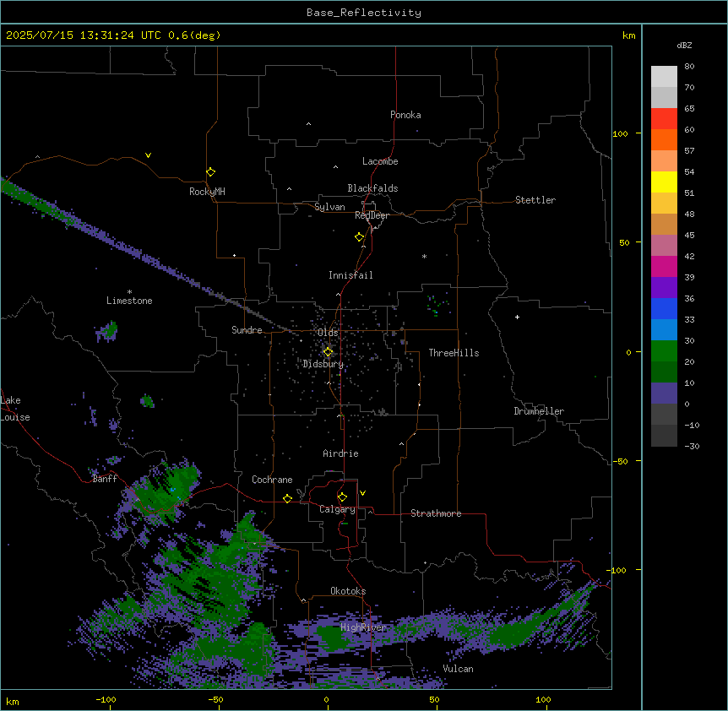Click the RockyMH label
The width and height of the screenshot is (728, 711).
coord(207,192)
